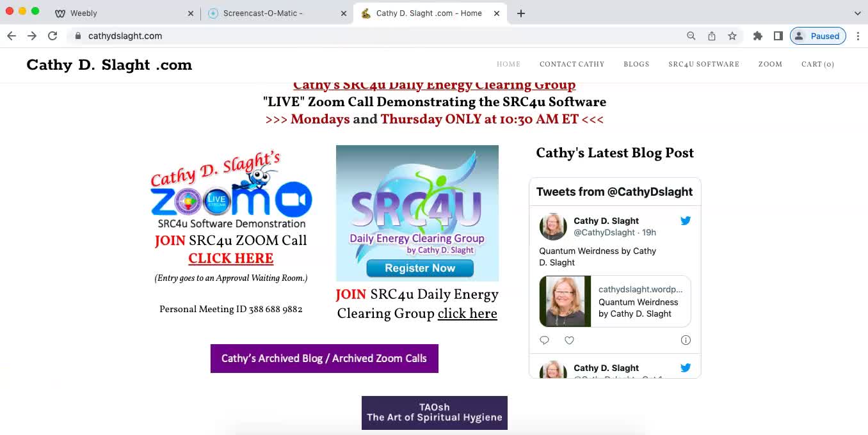The width and height of the screenshot is (868, 435).
Task: Open the BLOGS menu item
Action: click(x=636, y=64)
